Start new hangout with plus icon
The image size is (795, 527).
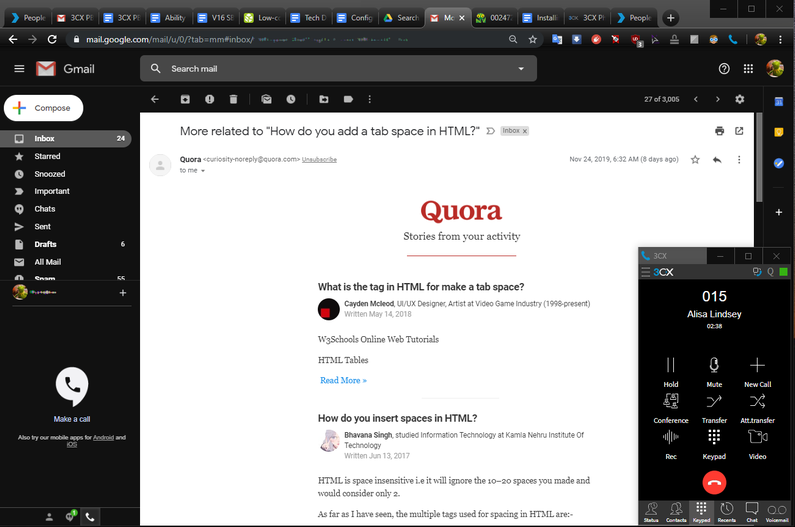[x=123, y=293]
